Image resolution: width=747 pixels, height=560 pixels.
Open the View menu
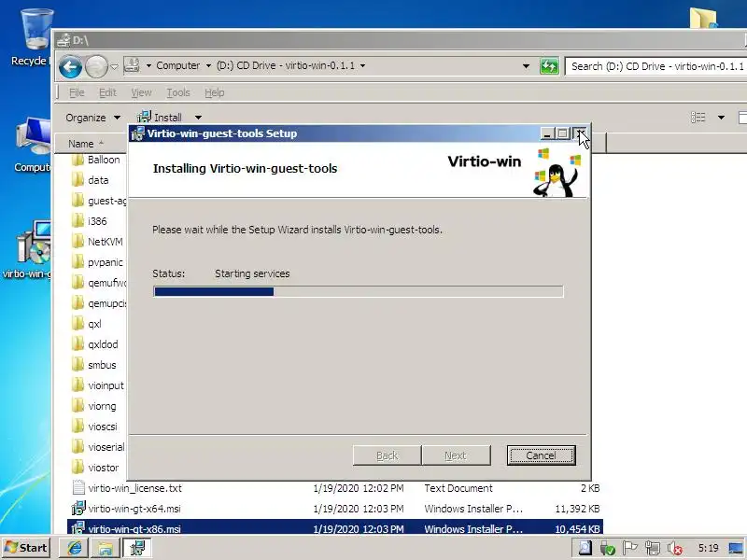(142, 92)
